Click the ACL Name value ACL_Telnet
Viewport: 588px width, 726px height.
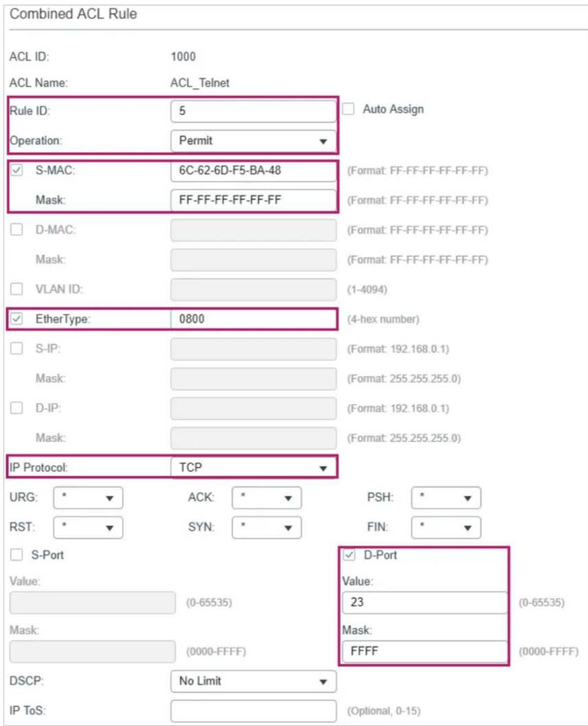click(200, 83)
